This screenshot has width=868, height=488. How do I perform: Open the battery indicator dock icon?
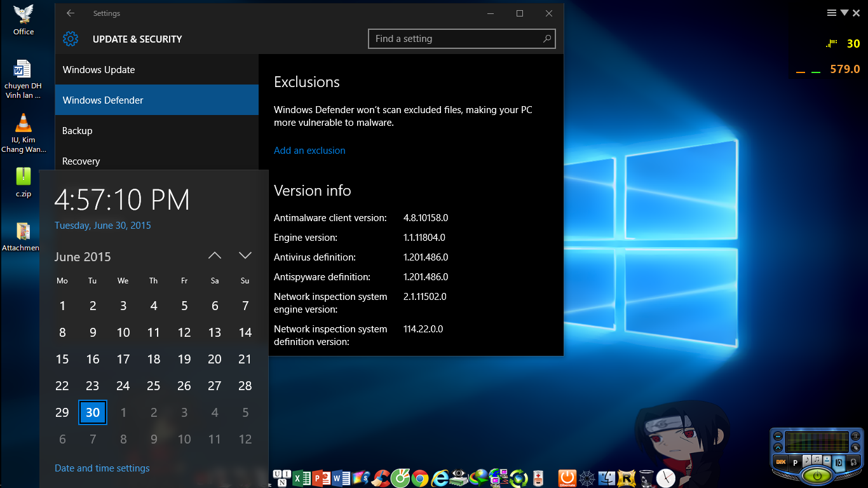[538, 477]
